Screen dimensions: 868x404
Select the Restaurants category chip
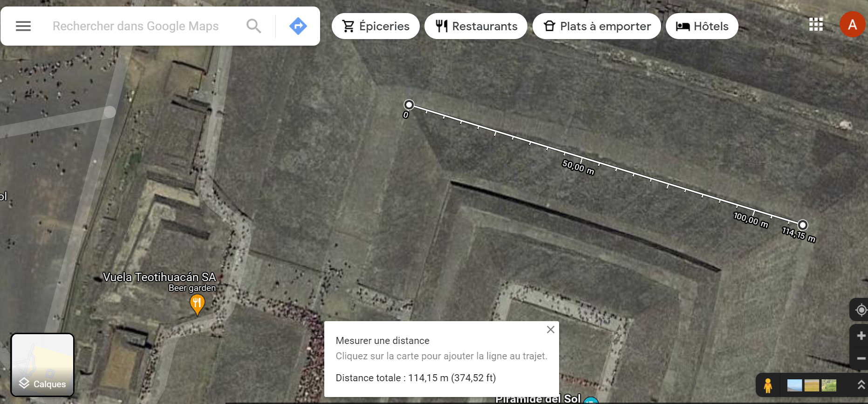coord(476,26)
